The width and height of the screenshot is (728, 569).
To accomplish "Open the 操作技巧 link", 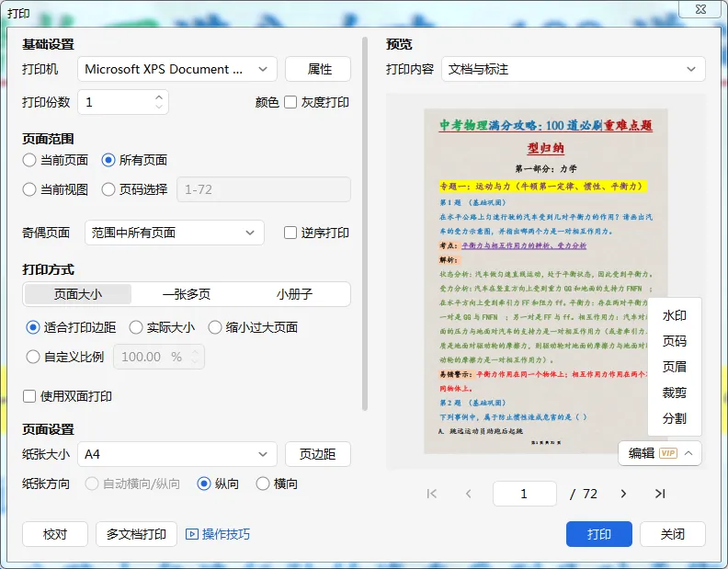I will tap(225, 534).
